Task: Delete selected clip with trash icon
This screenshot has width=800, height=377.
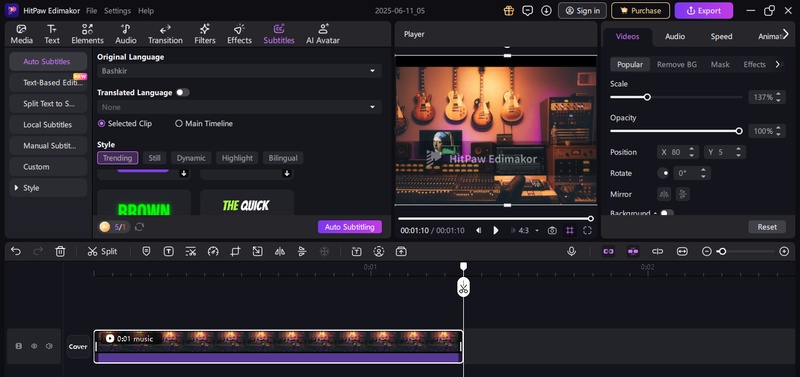Action: tap(60, 251)
